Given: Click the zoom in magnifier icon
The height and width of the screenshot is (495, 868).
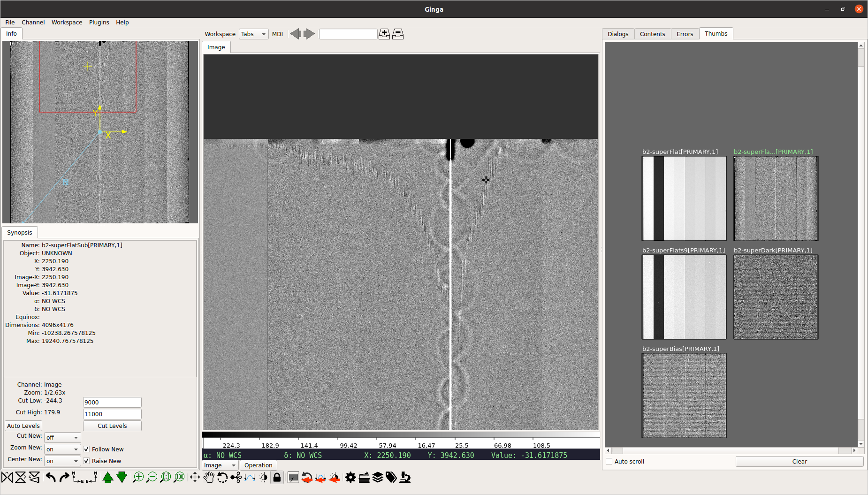Looking at the screenshot, I should click(138, 478).
